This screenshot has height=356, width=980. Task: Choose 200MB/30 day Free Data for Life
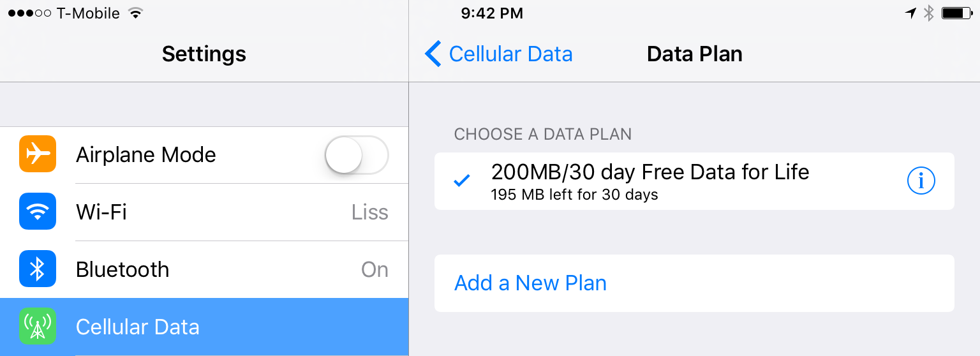tap(694, 181)
